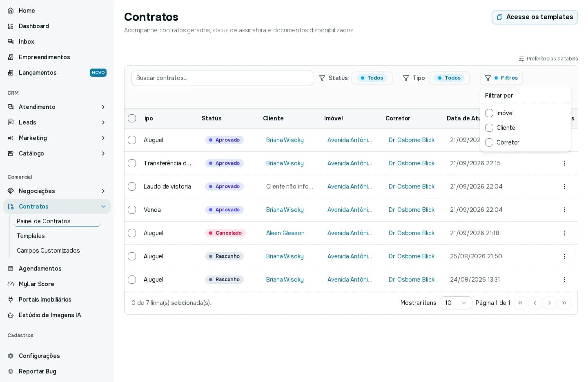588x382 pixels.
Task: Click the Buscar contratos search field
Action: pos(223,78)
